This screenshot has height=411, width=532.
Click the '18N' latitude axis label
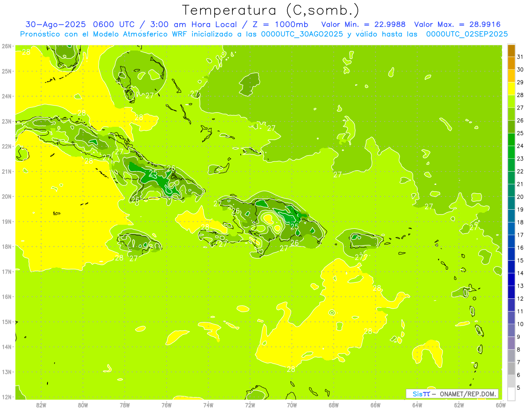[7, 247]
